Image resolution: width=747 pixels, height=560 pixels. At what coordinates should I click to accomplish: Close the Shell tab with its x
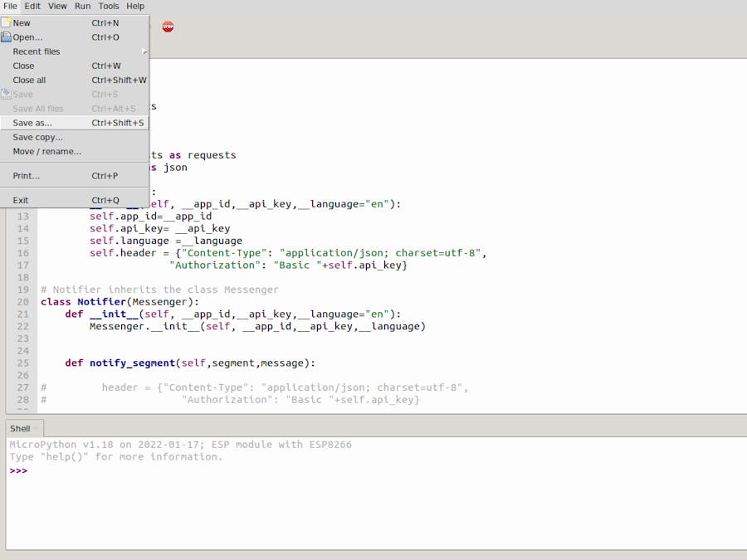[36, 429]
